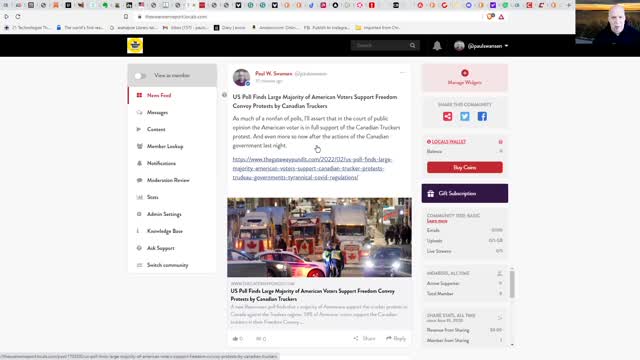
Task: Click the browser bookmark icon
Action: pos(126,17)
